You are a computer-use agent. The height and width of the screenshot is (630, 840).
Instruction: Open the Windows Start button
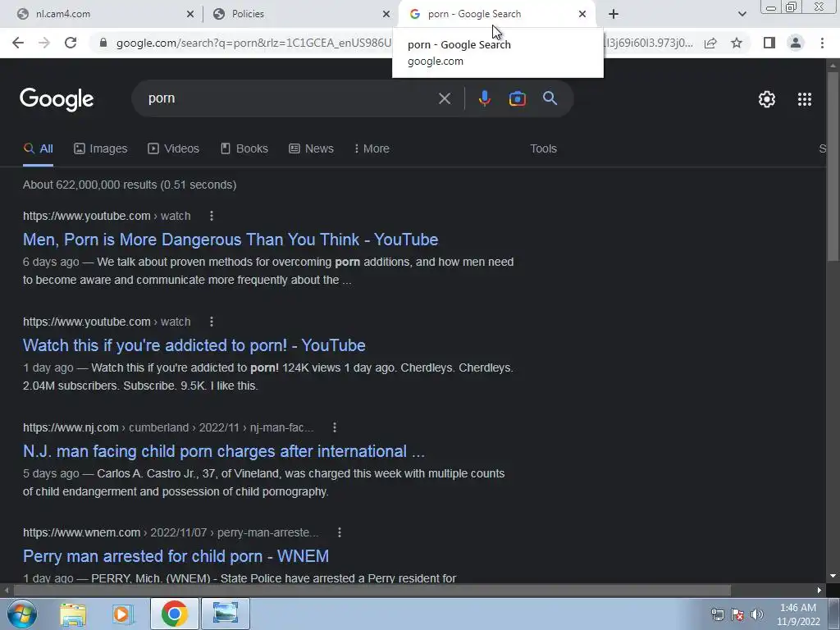21,614
